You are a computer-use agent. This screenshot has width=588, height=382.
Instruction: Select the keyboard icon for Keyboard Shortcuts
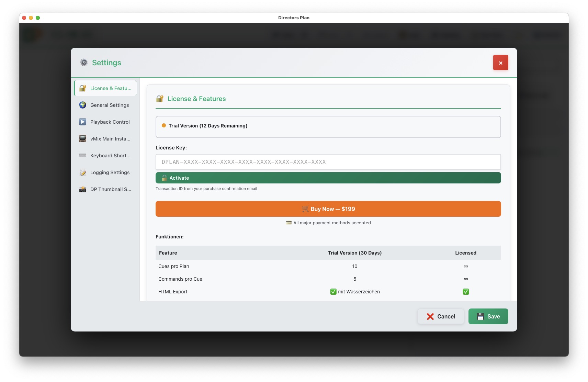[82, 155]
